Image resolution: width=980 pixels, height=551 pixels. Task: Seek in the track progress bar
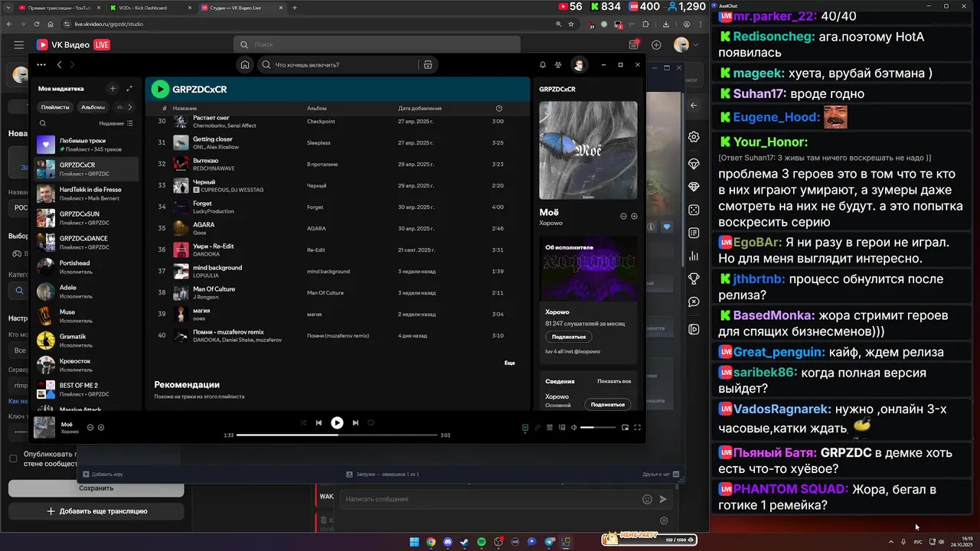(x=337, y=435)
